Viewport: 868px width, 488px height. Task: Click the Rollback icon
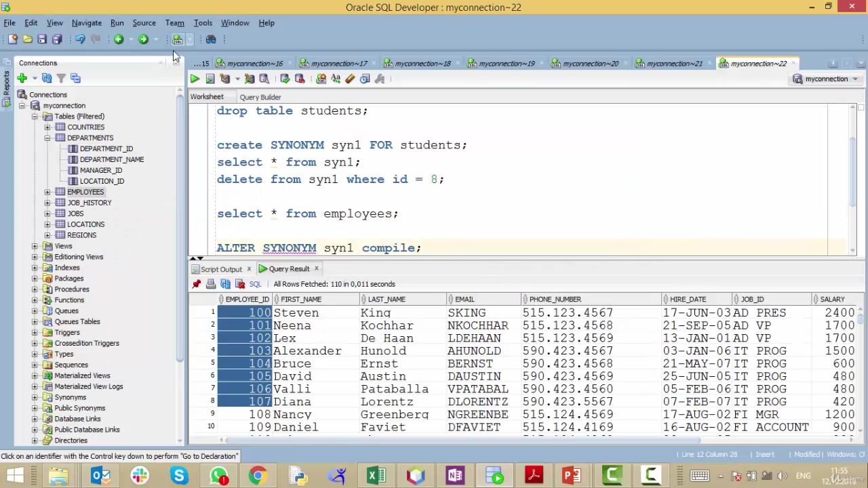pos(300,79)
